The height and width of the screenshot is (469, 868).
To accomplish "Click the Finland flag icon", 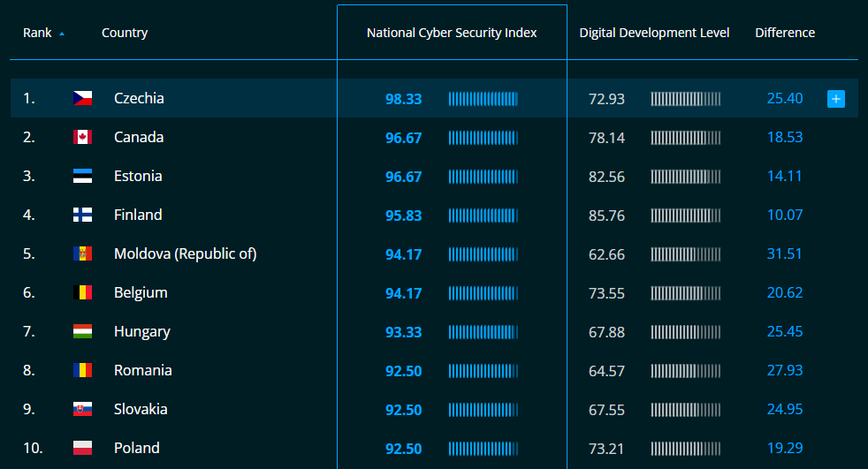I will pyautogui.click(x=82, y=216).
